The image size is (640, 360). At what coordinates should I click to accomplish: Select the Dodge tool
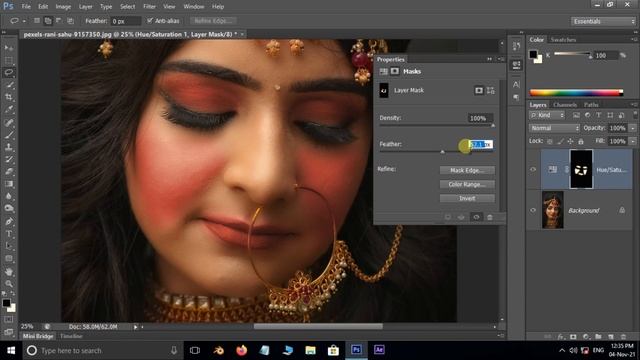tap(9, 209)
